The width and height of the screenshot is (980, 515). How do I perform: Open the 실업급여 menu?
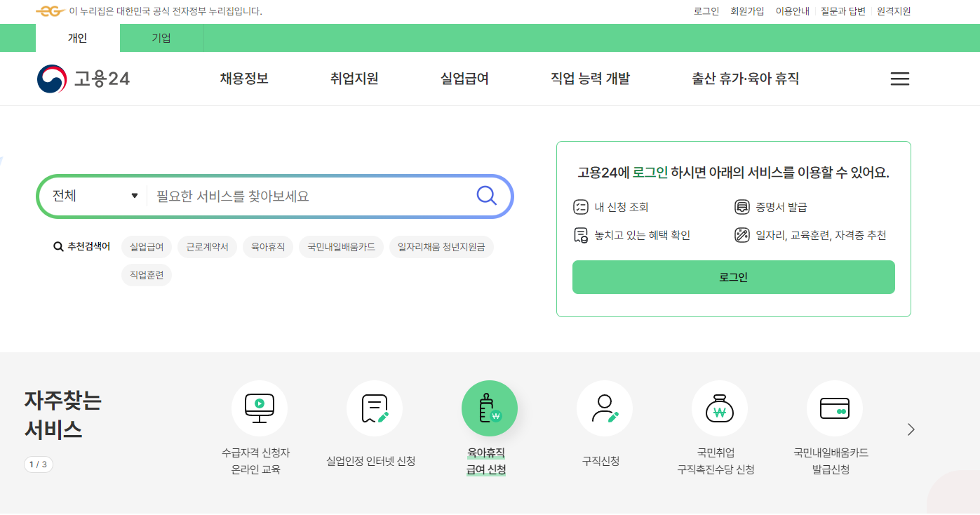point(464,79)
